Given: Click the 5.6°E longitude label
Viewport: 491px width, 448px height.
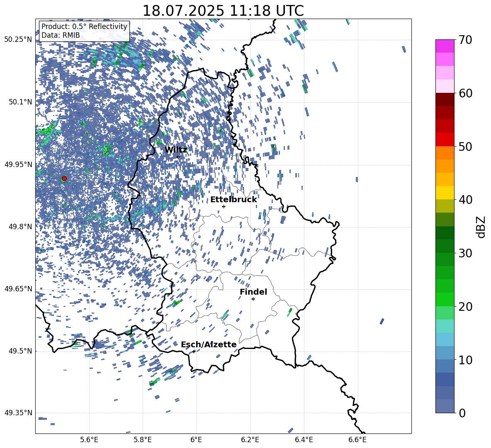Looking at the screenshot, I should (89, 440).
